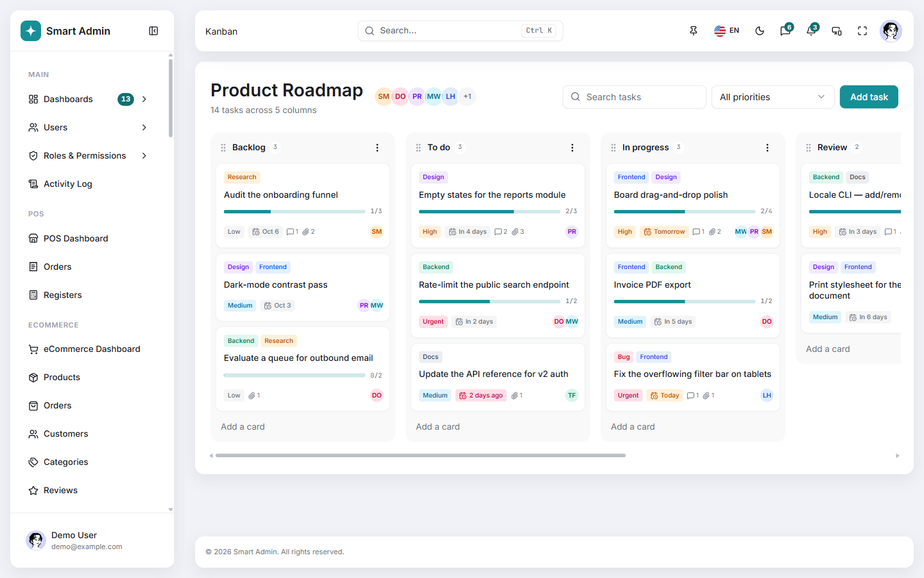This screenshot has height=578, width=924.
Task: Expand the Dashboards menu
Action: pyautogui.click(x=88, y=99)
